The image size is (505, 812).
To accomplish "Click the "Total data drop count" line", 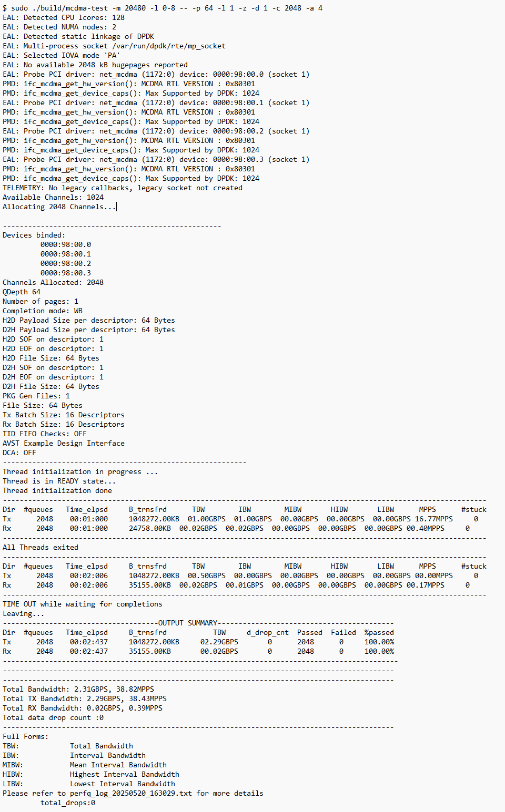I will point(53,717).
